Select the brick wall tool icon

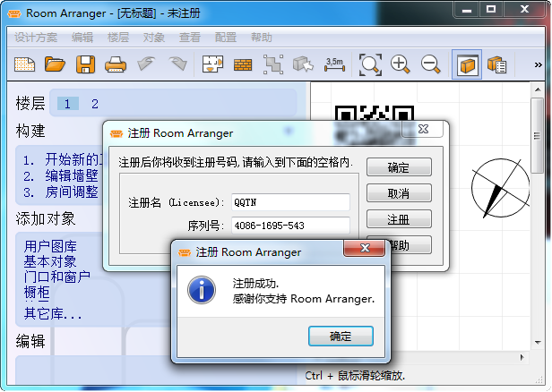click(242, 64)
